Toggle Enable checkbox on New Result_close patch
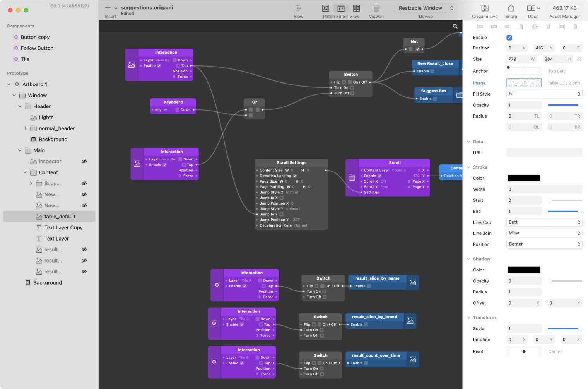 (432, 71)
